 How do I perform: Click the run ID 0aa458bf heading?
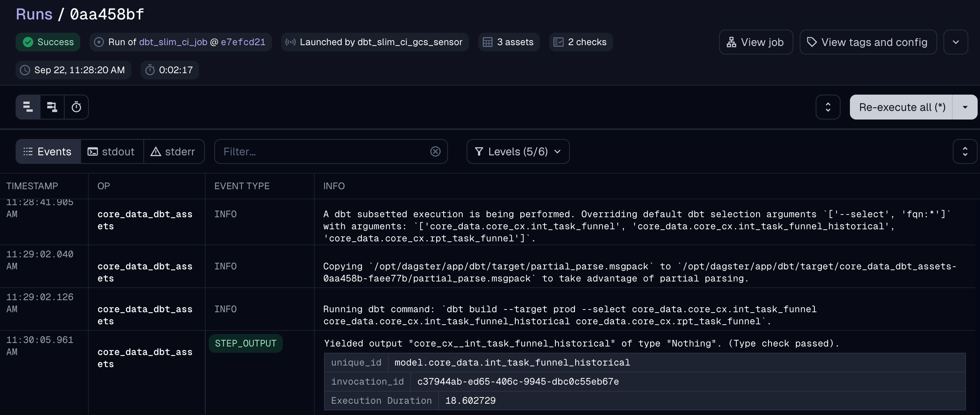click(x=107, y=14)
